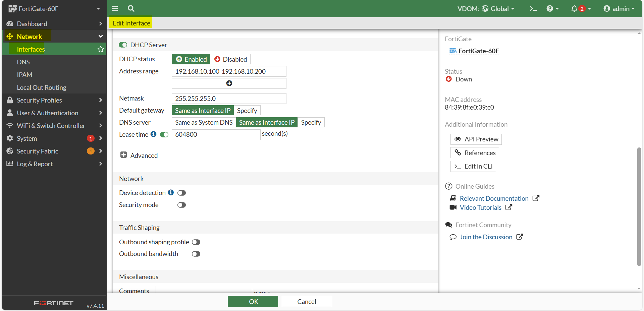Expand the Security Fabric chevron

[x=101, y=151]
